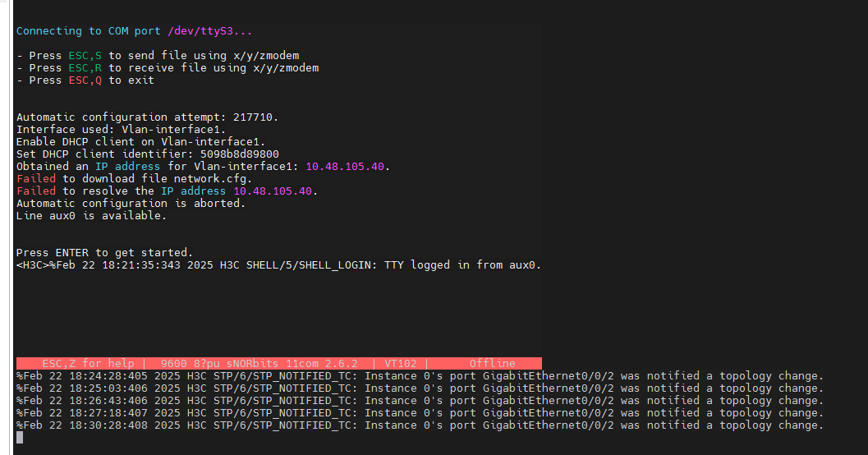
Task: Click the configuration attempt number 217710
Action: point(253,117)
